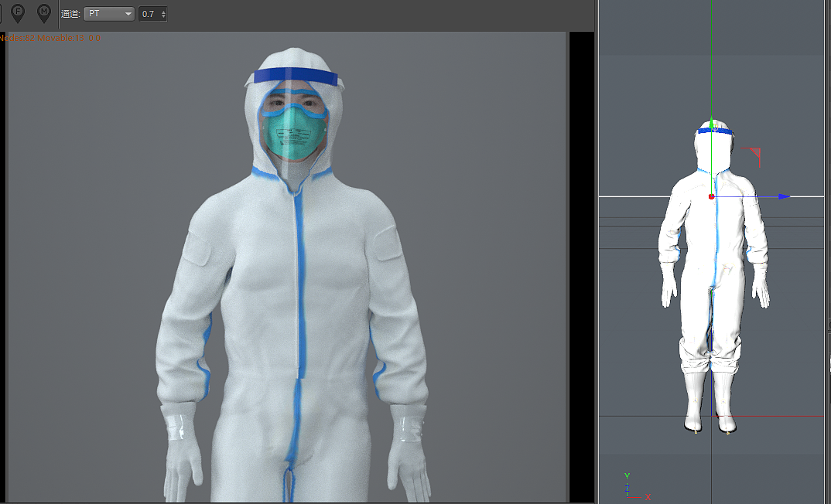This screenshot has height=504, width=831.
Task: Click the blue axis arrow gizmo handle
Action: [x=784, y=196]
